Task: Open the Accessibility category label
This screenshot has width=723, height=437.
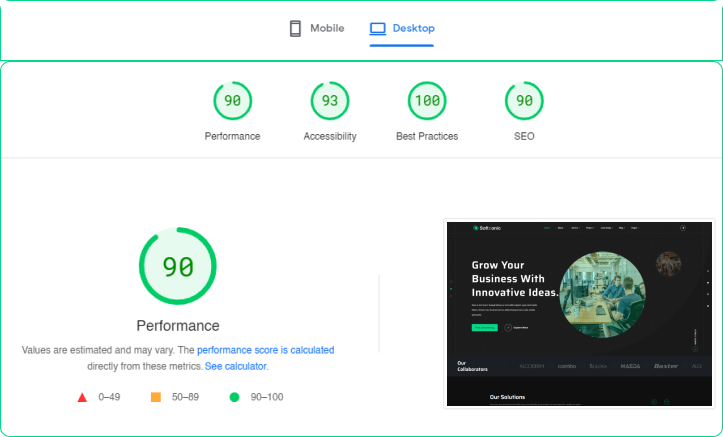Action: click(x=330, y=136)
